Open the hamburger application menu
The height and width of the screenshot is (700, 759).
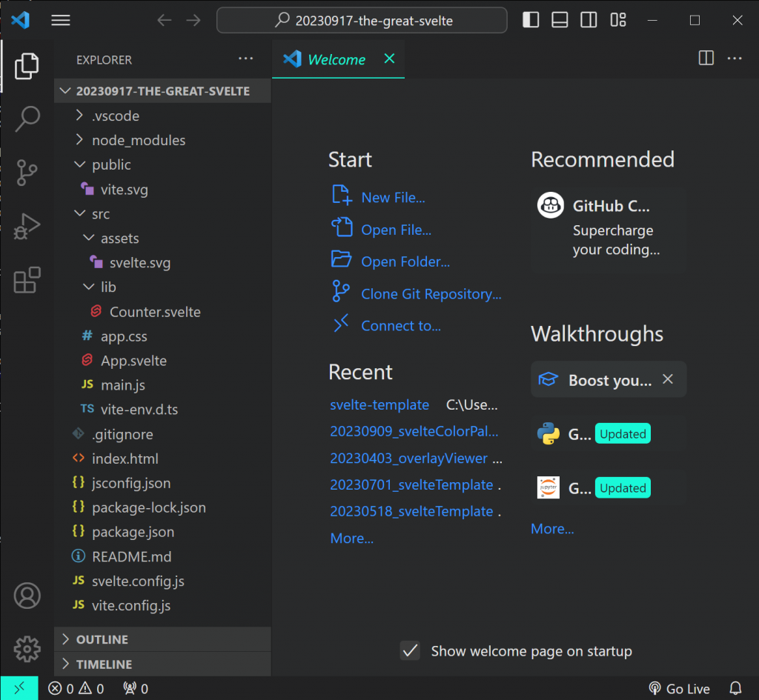coord(61,20)
